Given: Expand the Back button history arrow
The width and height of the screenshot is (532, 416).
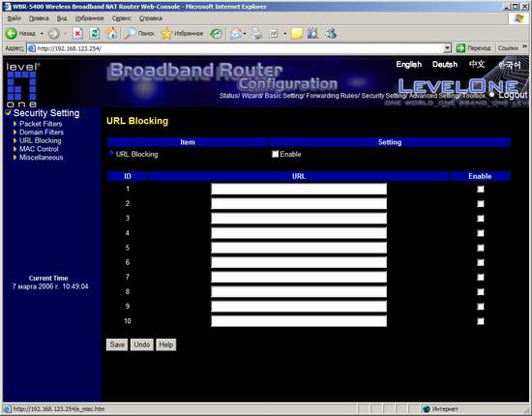Looking at the screenshot, I should click(x=42, y=33).
